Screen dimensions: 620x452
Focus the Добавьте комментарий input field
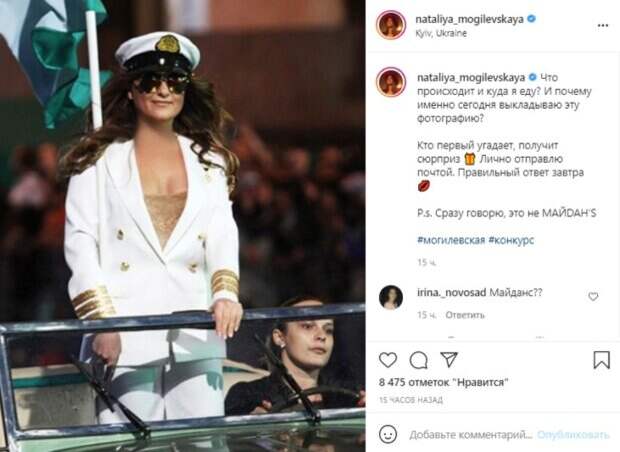(471, 435)
